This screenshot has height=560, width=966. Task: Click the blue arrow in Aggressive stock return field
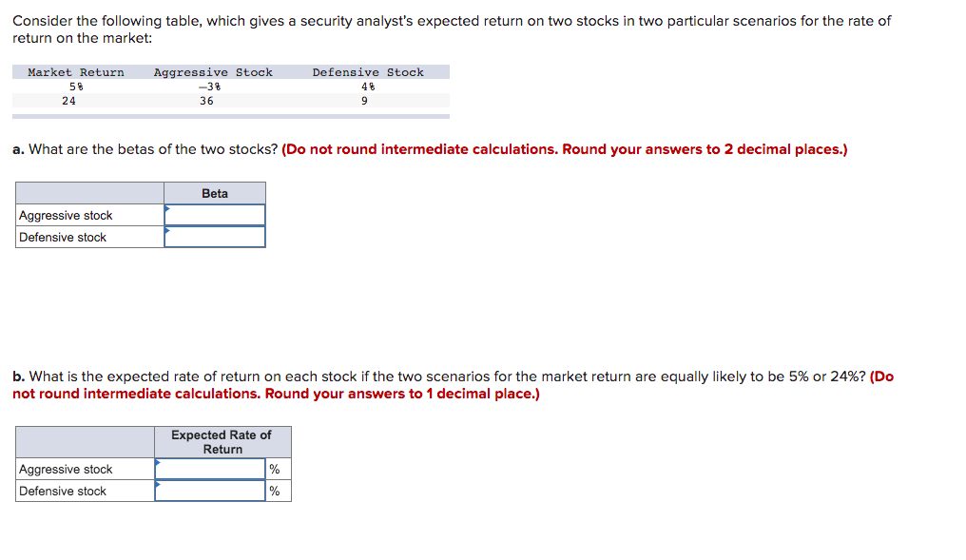159,462
